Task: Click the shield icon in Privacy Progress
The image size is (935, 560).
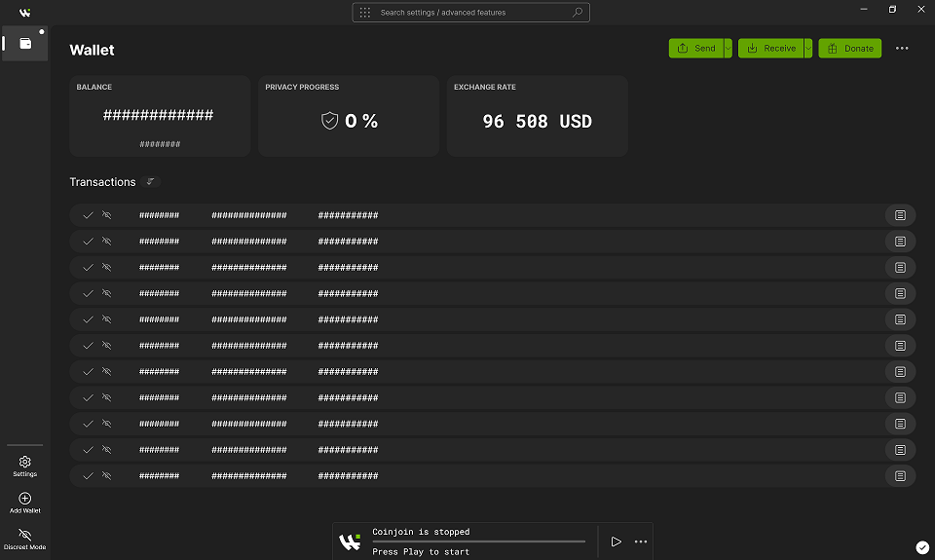Action: 330,121
